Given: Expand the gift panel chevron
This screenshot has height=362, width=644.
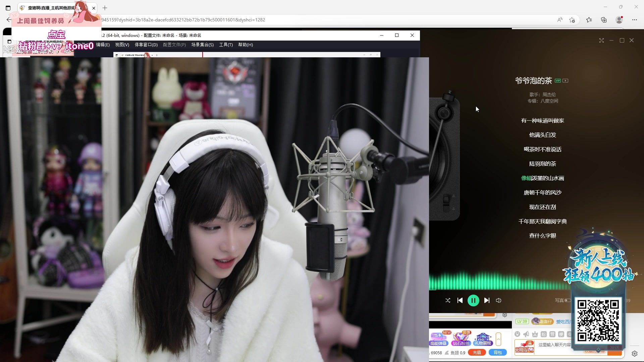Looking at the screenshot, I should coord(498,339).
